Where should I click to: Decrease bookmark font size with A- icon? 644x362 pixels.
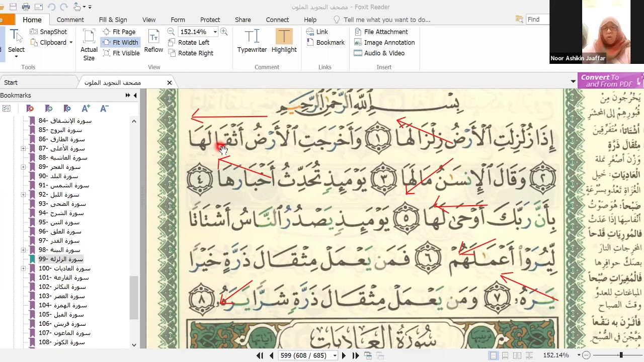tap(104, 108)
